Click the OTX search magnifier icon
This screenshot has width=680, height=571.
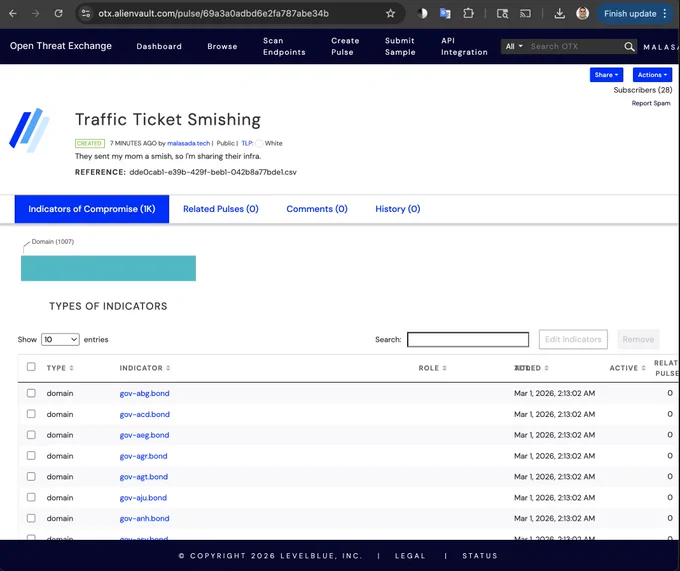629,46
